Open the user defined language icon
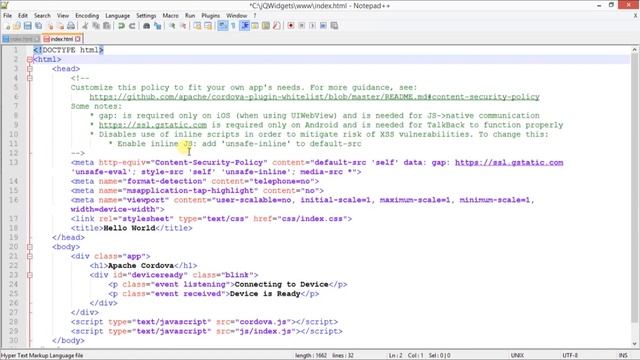 point(255,26)
